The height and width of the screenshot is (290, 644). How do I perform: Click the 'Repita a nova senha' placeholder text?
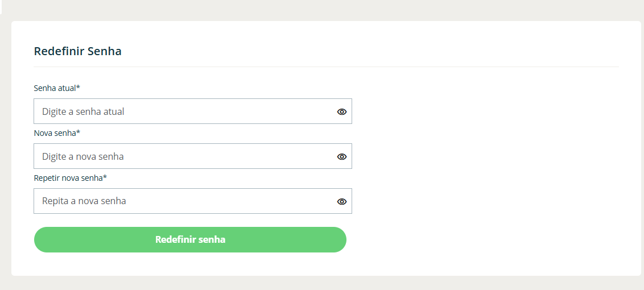coord(84,201)
